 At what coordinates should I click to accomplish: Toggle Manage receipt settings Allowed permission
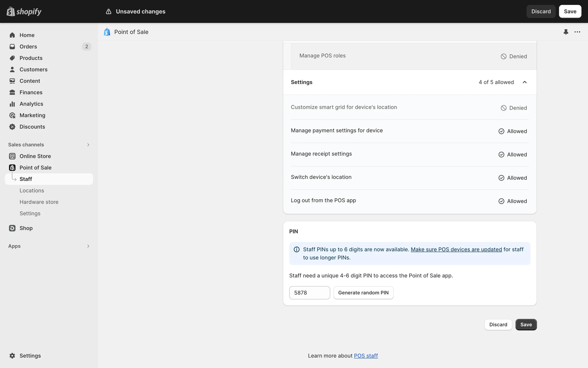[x=513, y=155]
